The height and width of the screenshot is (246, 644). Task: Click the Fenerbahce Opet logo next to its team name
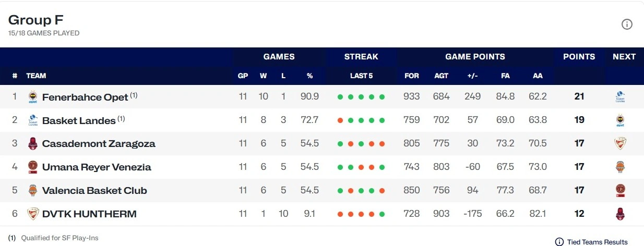point(33,97)
